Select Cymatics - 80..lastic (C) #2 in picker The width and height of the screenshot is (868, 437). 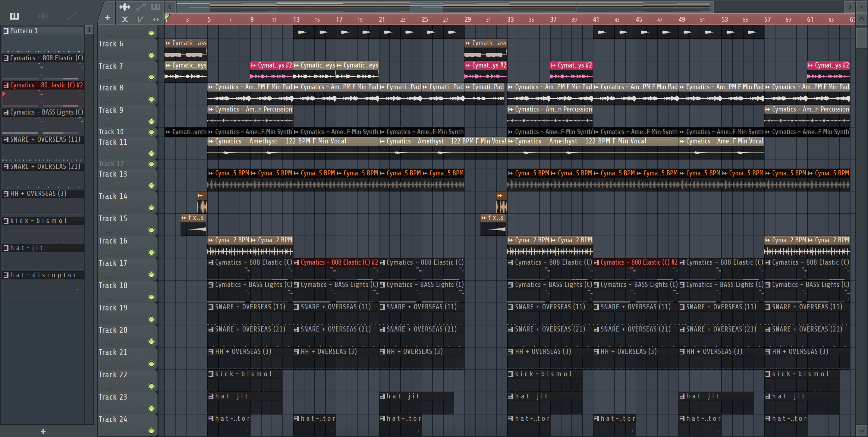[x=43, y=85]
